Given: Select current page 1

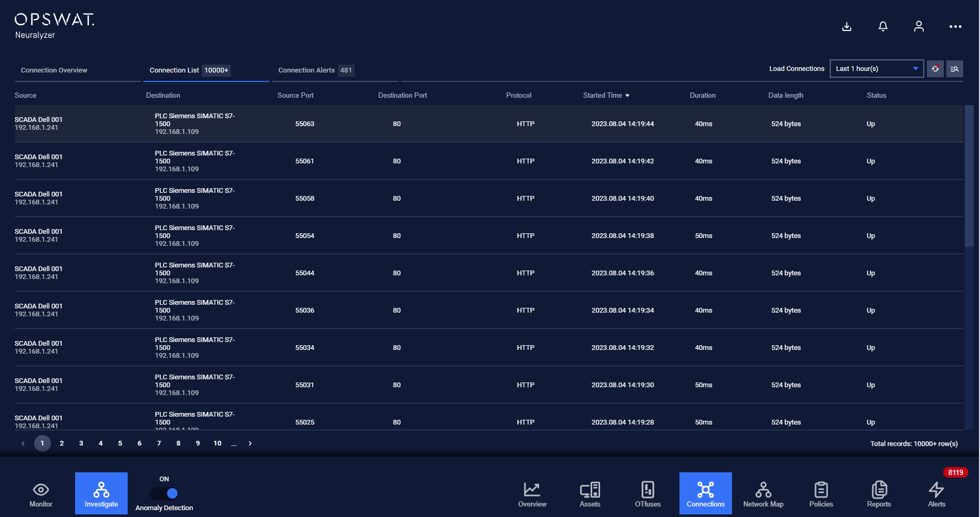Looking at the screenshot, I should tap(43, 443).
